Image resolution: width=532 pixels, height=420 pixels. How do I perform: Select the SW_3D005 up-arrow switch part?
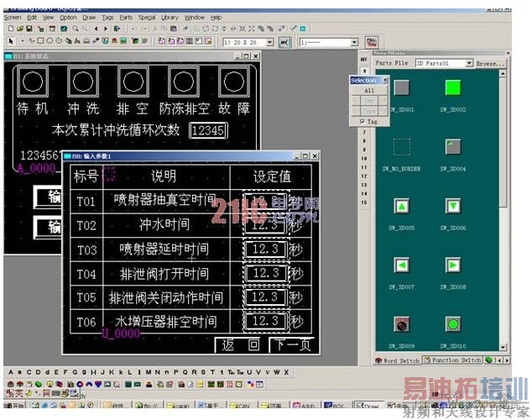402,206
